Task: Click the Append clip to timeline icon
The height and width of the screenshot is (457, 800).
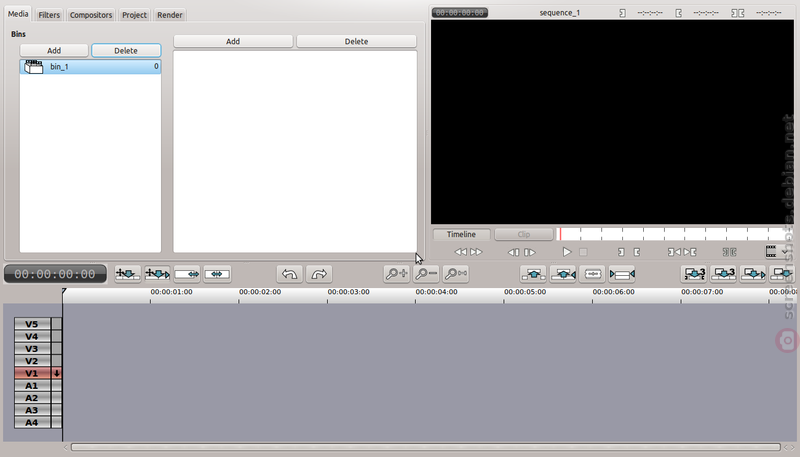Action: (x=783, y=274)
